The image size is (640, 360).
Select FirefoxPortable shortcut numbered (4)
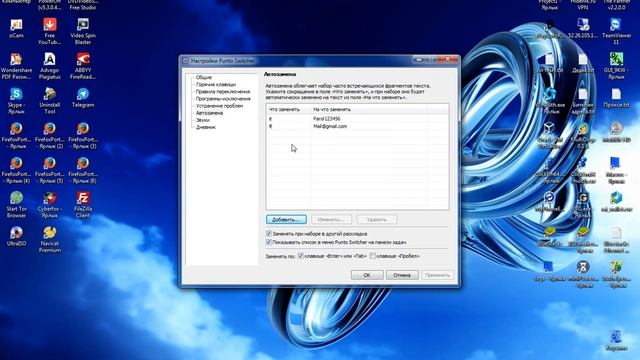pos(16,170)
